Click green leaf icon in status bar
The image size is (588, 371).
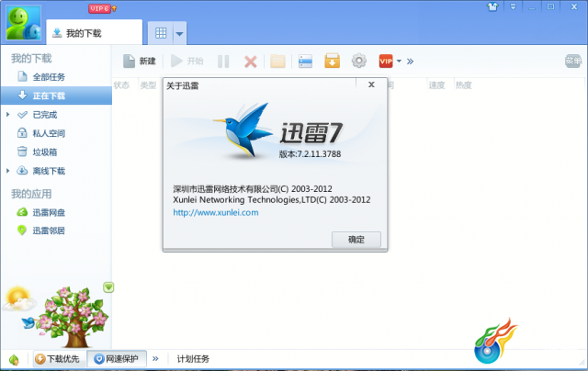[14, 359]
